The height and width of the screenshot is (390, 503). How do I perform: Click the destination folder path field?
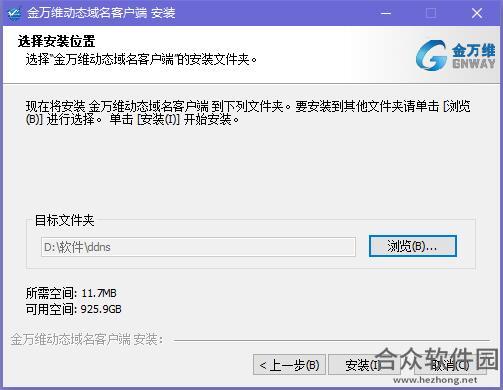tap(198, 247)
